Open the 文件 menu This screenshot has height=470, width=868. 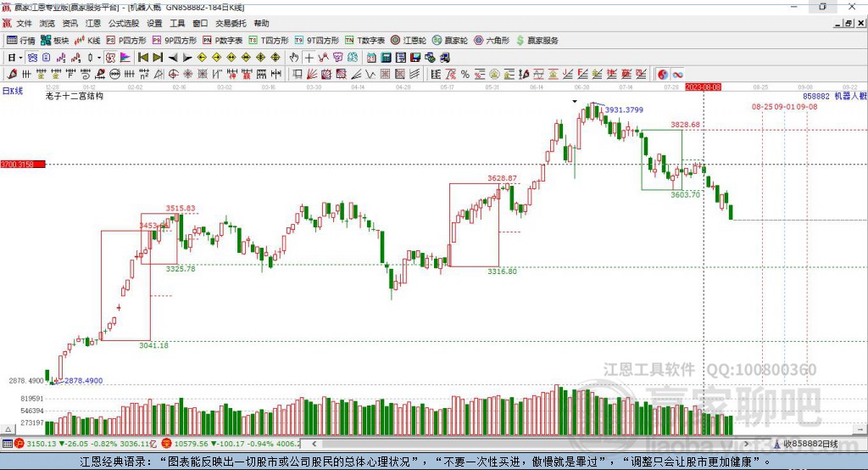(x=24, y=23)
